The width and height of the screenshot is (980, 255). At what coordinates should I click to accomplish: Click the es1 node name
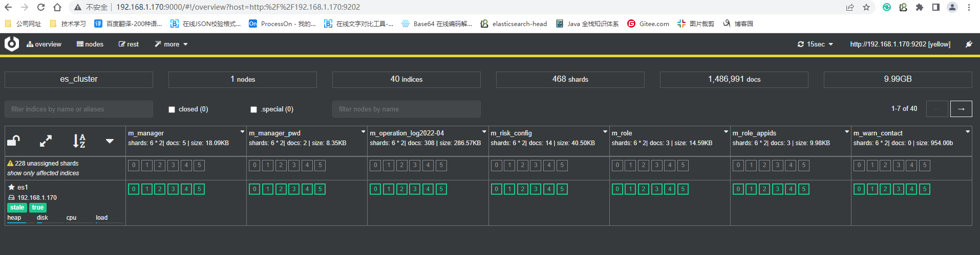[23, 188]
